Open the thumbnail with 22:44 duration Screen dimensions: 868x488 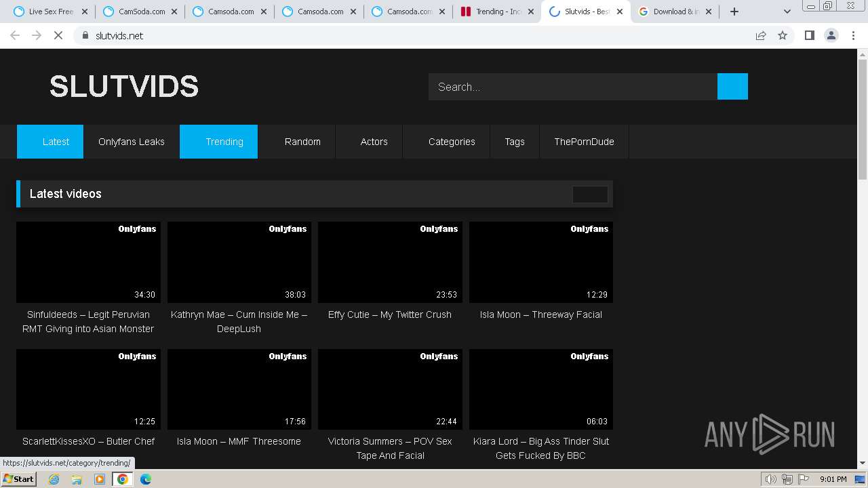[x=390, y=389]
